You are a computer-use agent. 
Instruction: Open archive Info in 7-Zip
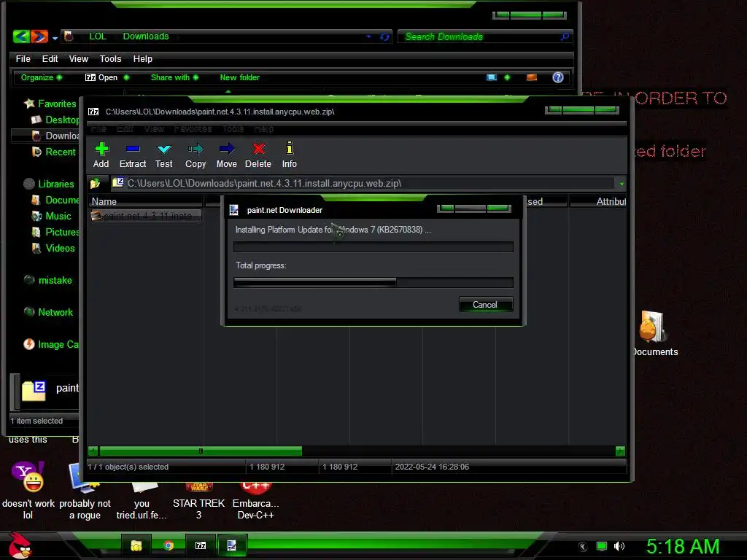(x=289, y=155)
